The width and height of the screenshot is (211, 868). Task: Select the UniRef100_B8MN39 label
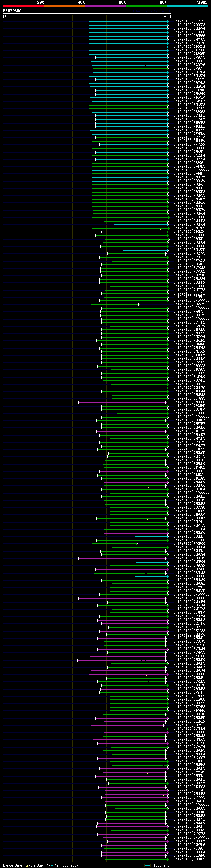[x=189, y=580]
